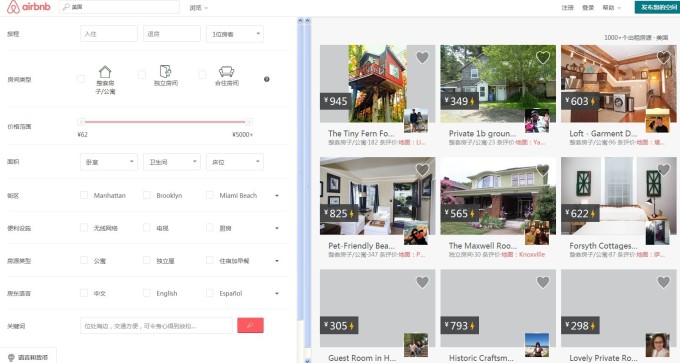Open the help menu in header
This screenshot has height=363, width=680.
click(x=611, y=8)
